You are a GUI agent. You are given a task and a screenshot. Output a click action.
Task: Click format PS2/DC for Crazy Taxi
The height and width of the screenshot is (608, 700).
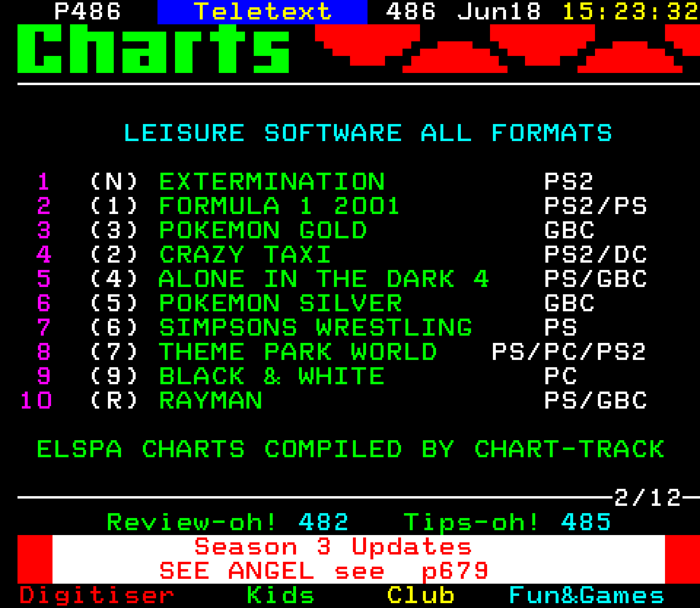(595, 254)
